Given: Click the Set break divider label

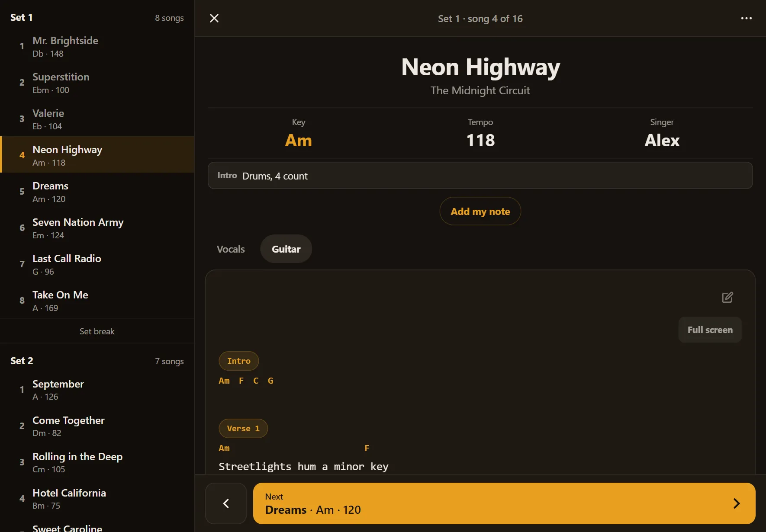Looking at the screenshot, I should 97,331.
